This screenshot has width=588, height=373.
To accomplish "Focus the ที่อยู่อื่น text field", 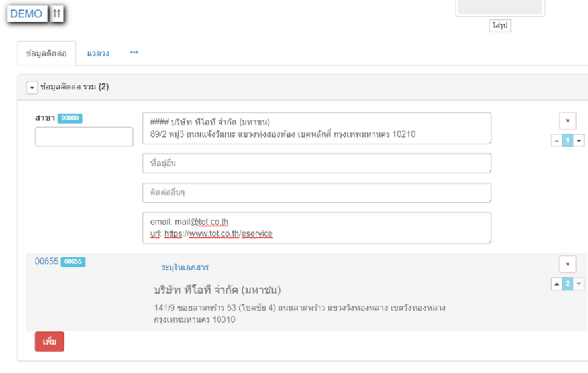I will pos(317,163).
